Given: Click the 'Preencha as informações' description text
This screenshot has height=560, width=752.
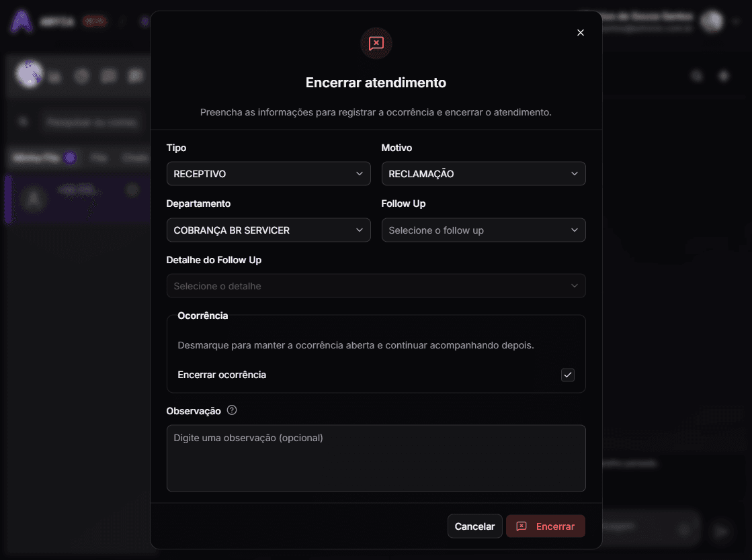Looking at the screenshot, I should click(376, 112).
